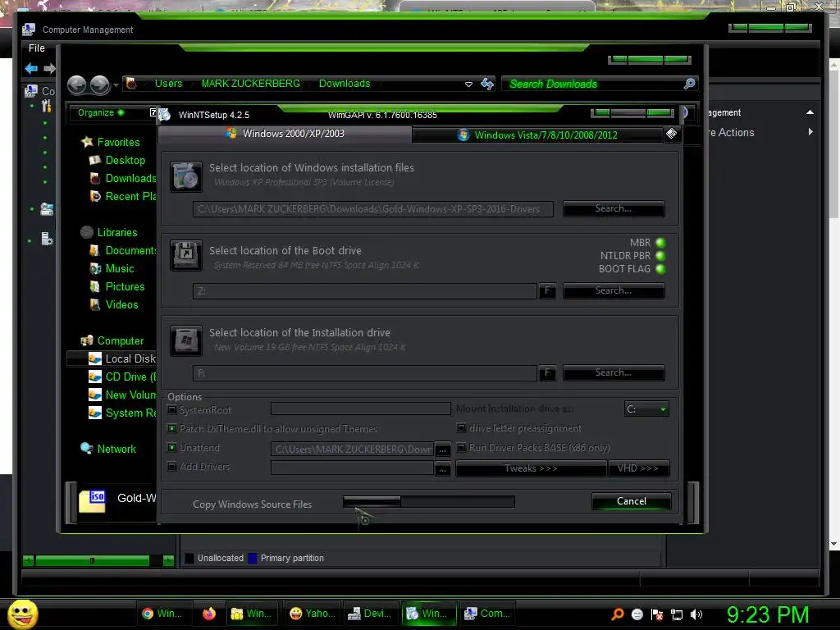Click the NTLDR PBR status indicator
This screenshot has width=840, height=630.
pos(660,256)
